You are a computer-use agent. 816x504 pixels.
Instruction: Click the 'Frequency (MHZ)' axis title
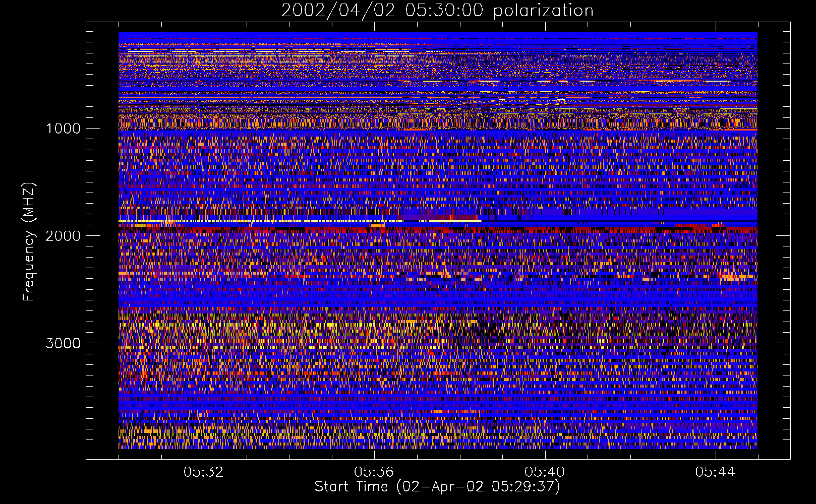[29, 242]
